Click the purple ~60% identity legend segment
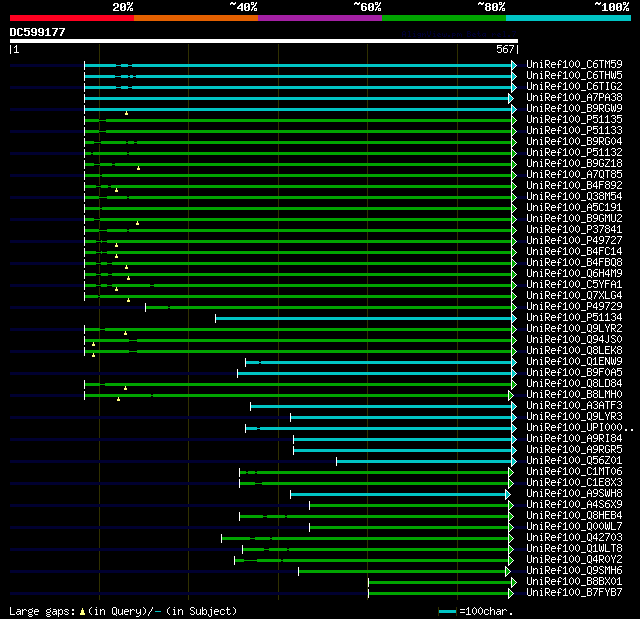This screenshot has width=640, height=619. [x=320, y=18]
